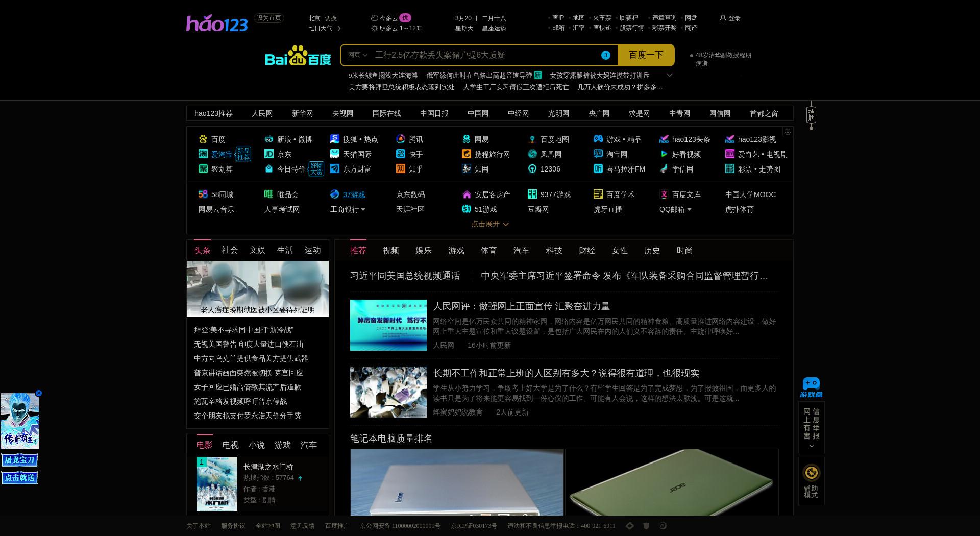Open the 携程旅行网 icon
Image resolution: width=980 pixels, height=536 pixels.
tap(467, 154)
